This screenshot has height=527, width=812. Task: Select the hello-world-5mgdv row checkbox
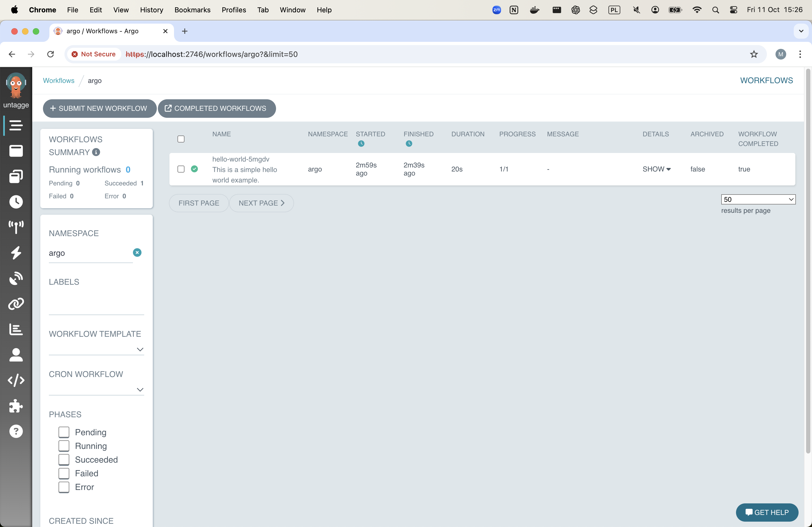click(181, 169)
